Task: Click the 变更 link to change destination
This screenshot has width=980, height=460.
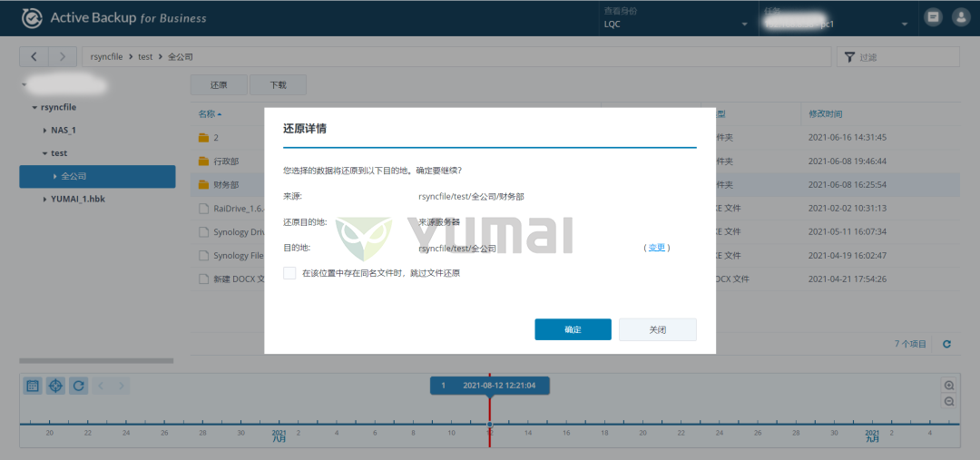Action: [x=657, y=248]
